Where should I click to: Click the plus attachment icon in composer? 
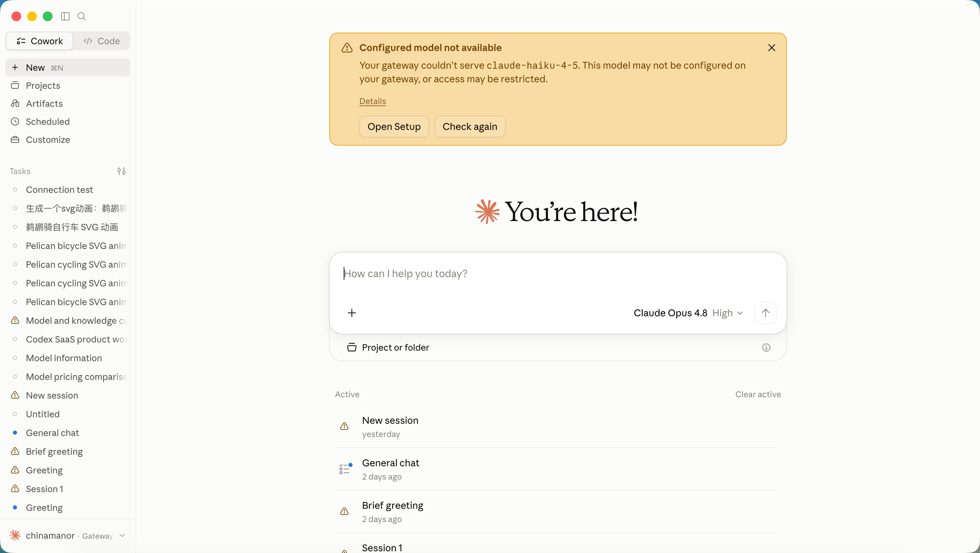[352, 313]
